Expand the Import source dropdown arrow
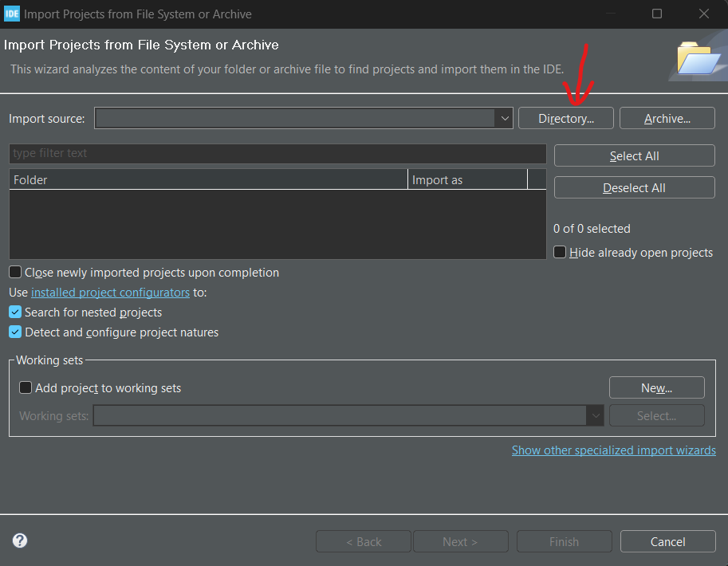The image size is (728, 566). point(504,119)
